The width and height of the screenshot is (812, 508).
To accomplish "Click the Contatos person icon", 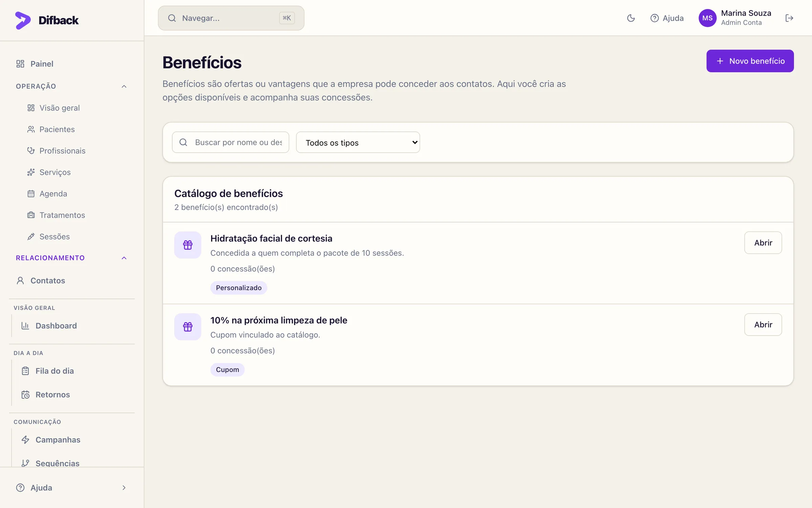I will tap(20, 280).
